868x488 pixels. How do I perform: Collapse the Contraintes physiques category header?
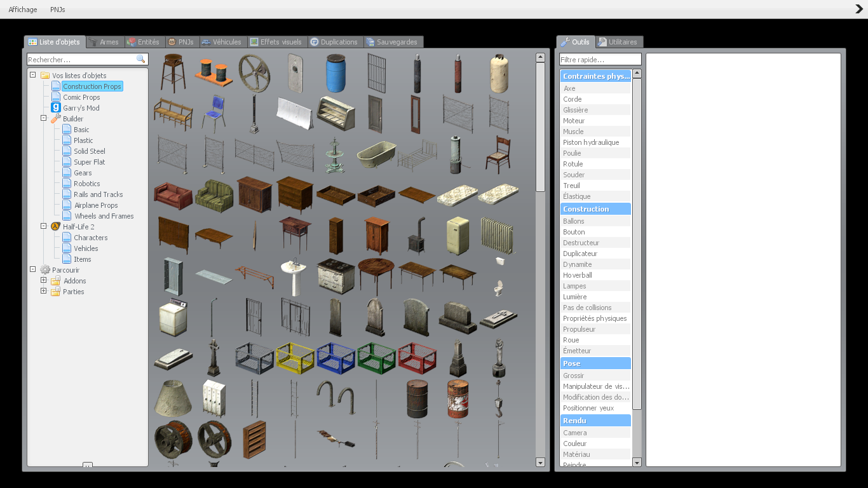[595, 76]
